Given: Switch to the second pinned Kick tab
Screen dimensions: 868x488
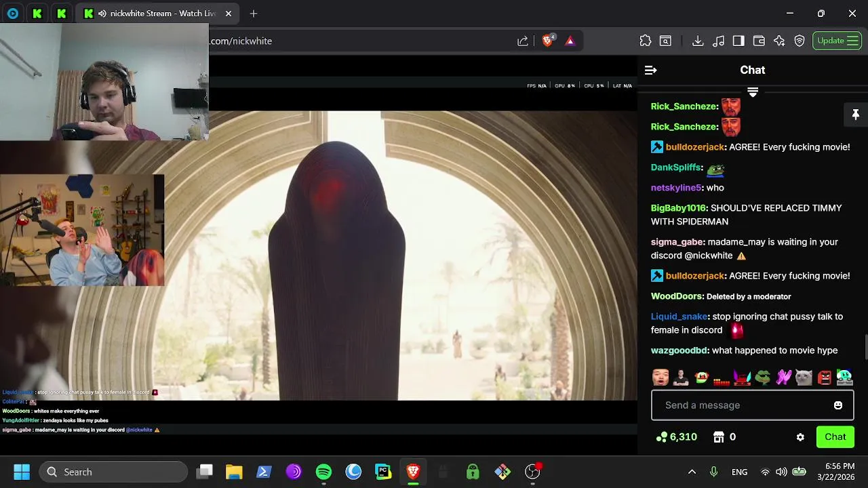Looking at the screenshot, I should 37,14.
